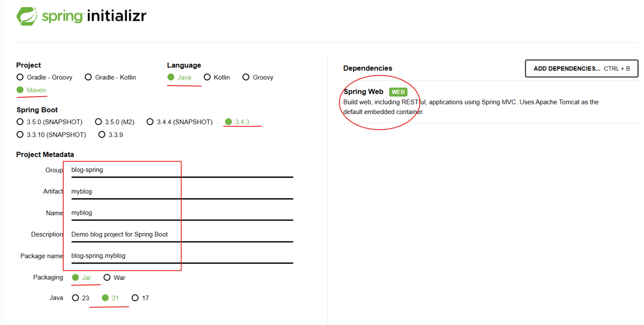Select Gradle - Kotlin project type
This screenshot has height=325, width=644.
click(110, 77)
